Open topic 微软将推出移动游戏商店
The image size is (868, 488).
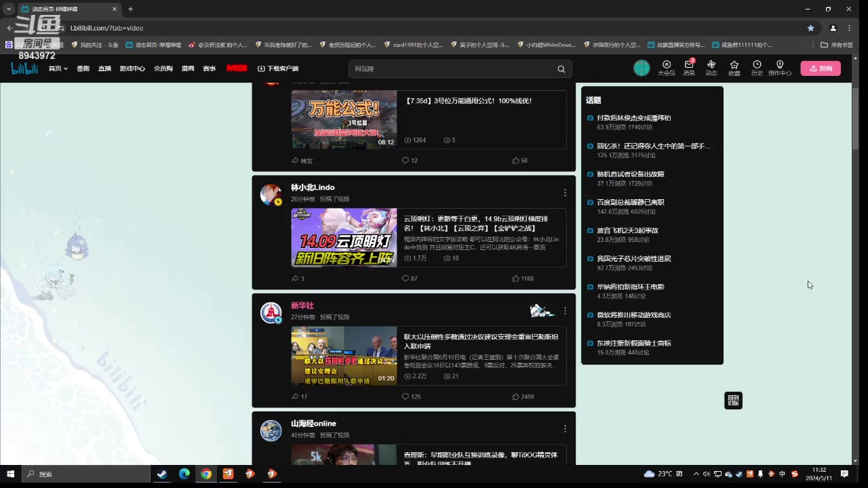point(634,315)
